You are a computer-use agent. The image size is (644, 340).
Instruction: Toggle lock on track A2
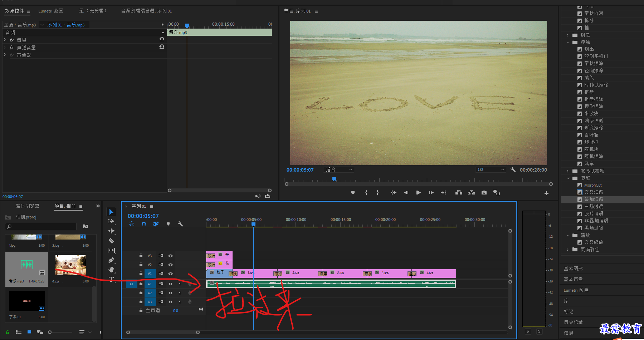click(x=141, y=293)
